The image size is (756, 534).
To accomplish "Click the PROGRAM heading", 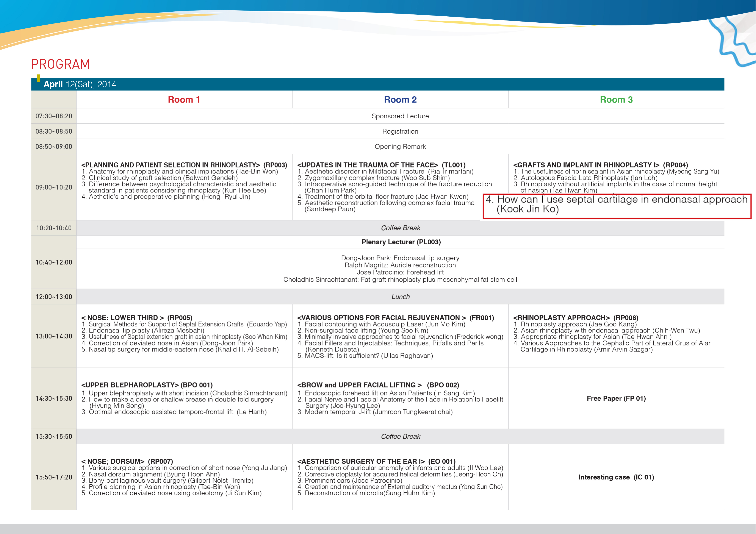I will pyautogui.click(x=60, y=64).
